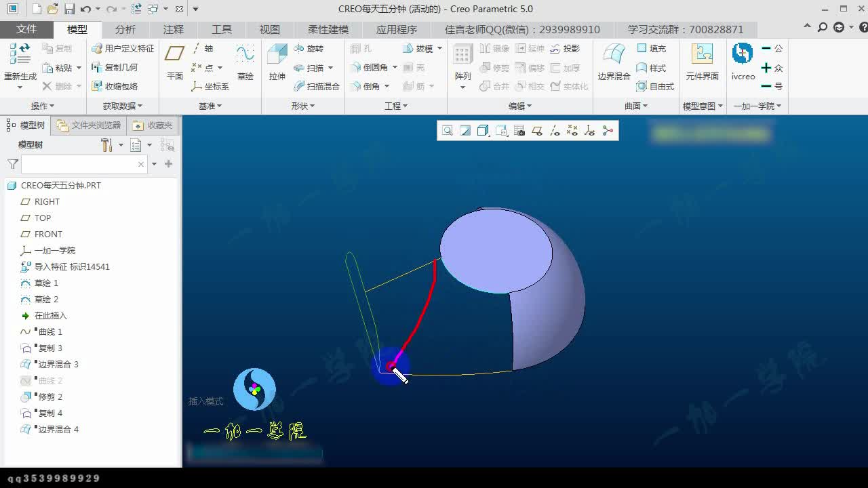Screen dimensions: 868x488
Task: Select Copy Geometry (复制几何) tool
Action: click(115, 67)
